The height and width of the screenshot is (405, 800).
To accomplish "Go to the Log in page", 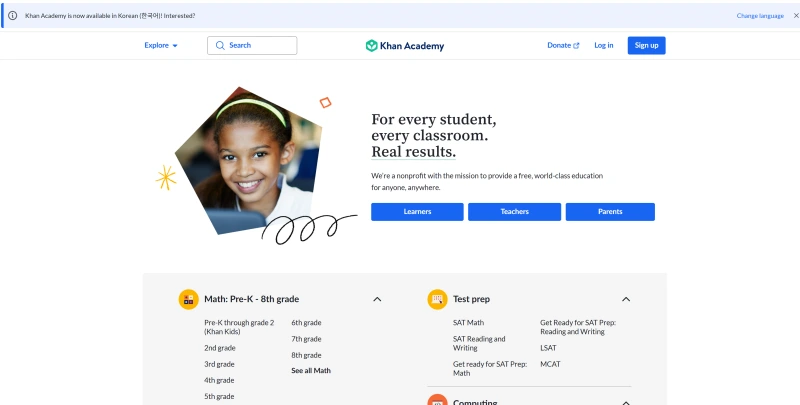I will 604,45.
